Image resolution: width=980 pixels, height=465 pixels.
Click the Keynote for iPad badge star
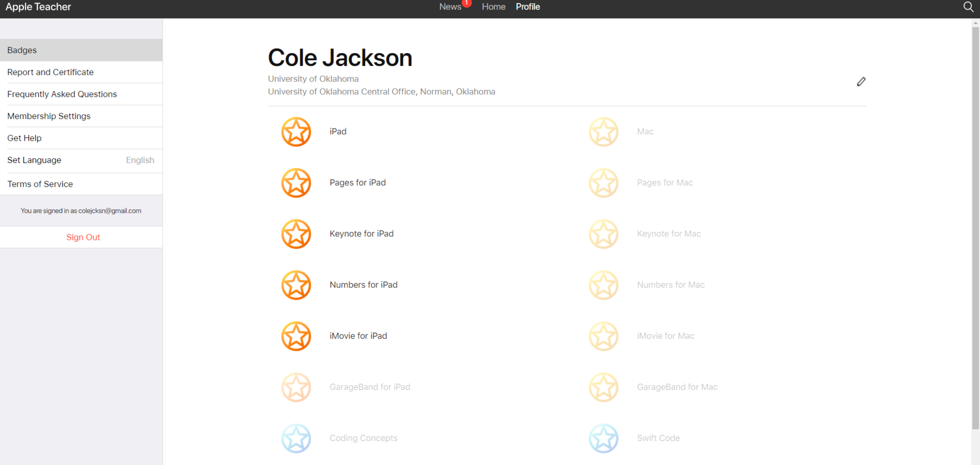click(296, 234)
